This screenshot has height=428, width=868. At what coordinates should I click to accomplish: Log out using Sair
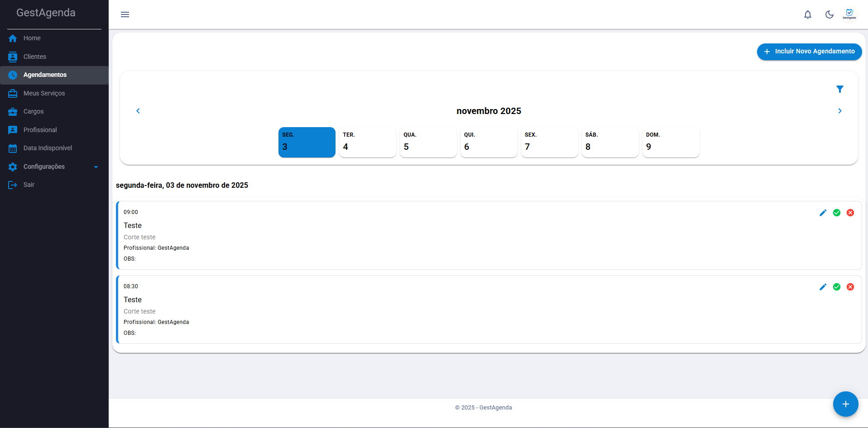coord(29,185)
